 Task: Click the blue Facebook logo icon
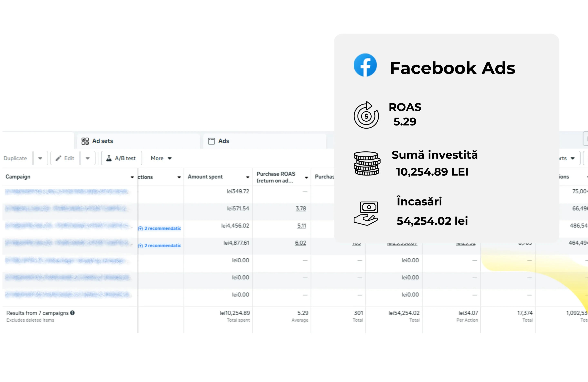(x=365, y=65)
